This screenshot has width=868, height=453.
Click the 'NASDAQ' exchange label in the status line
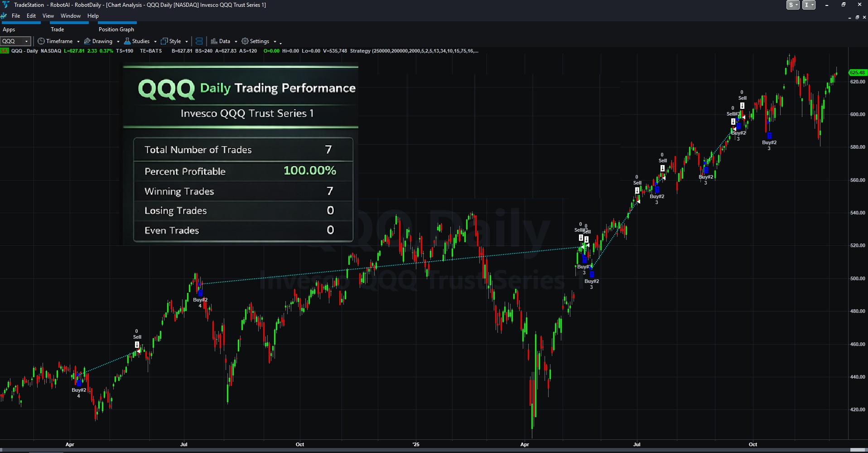tap(51, 51)
